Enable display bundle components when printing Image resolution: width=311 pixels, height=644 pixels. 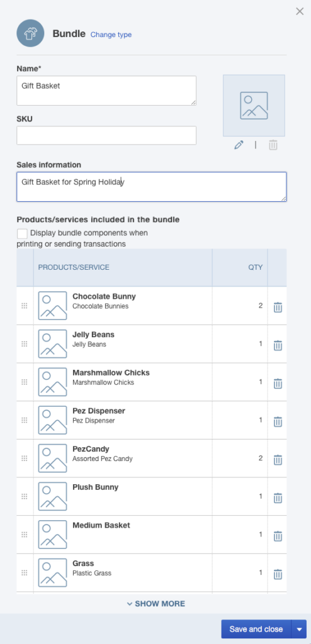22,234
